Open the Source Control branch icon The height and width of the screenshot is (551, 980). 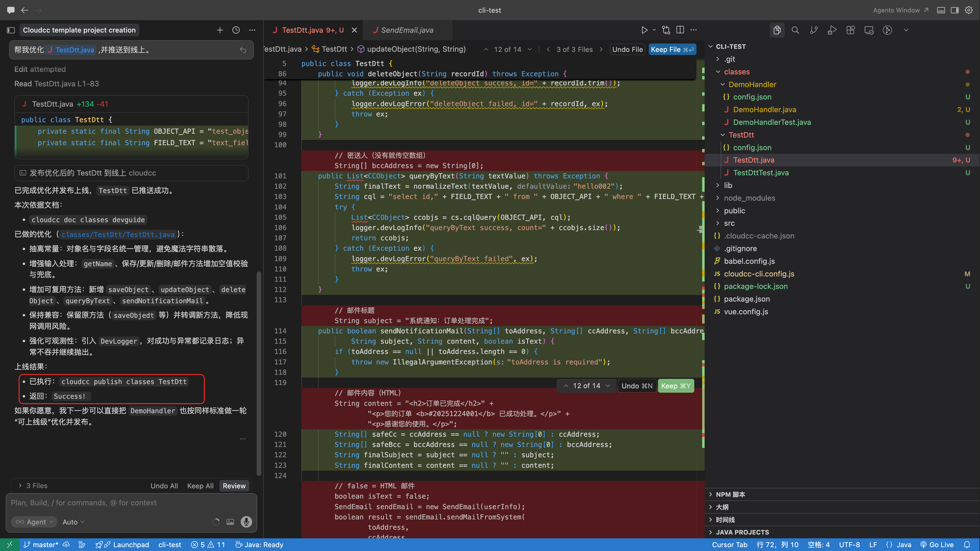(x=814, y=30)
